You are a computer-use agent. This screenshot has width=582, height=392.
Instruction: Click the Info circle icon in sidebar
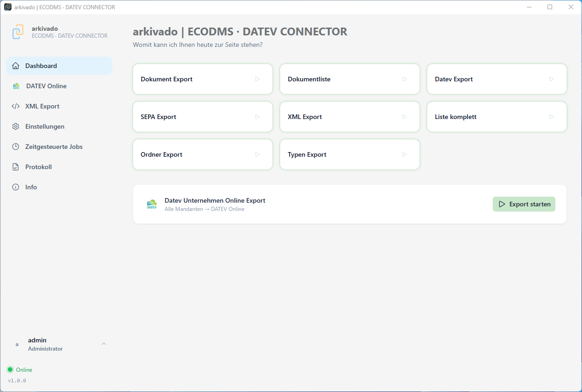pyautogui.click(x=16, y=187)
